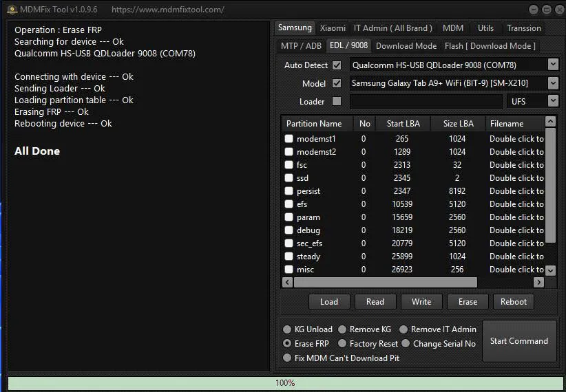
Task: Expand the Samsung model dropdown
Action: click(x=553, y=83)
